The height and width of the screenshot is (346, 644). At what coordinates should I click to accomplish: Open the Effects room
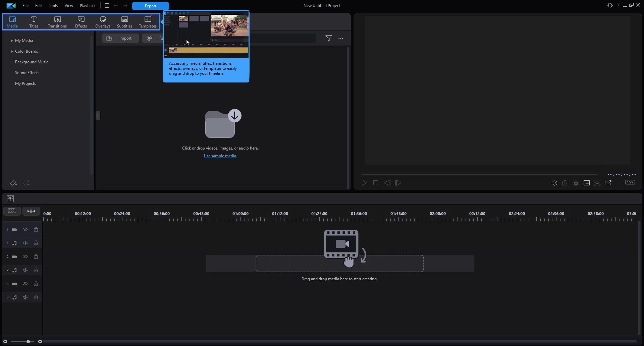81,22
